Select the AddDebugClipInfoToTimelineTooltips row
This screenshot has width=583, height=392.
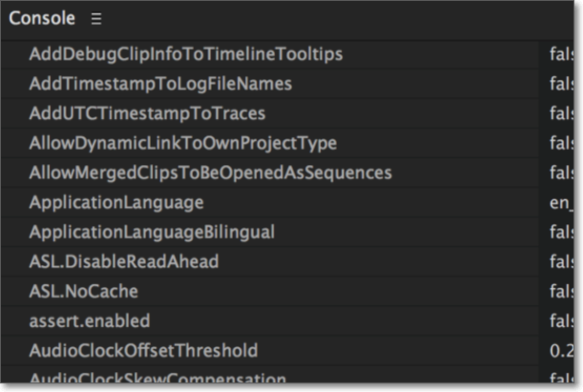[x=186, y=54]
